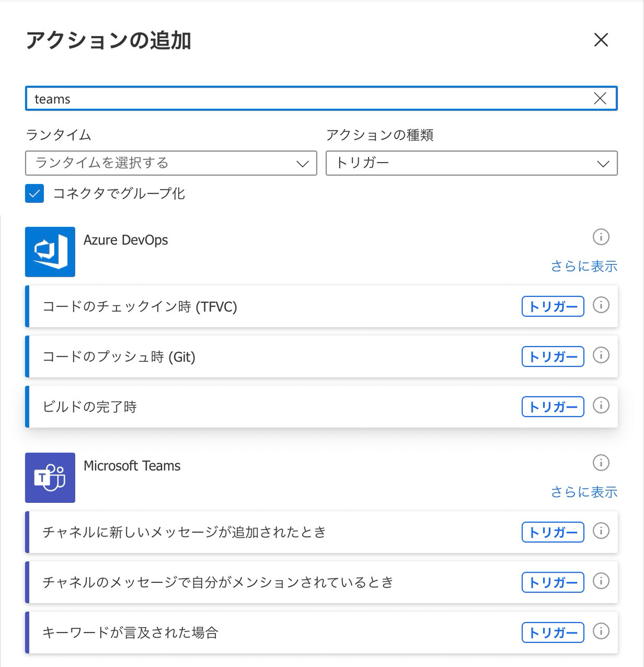Viewport: 644px width, 667px height.
Task: Click さらに表示 under Azure DevOps
Action: [584, 266]
